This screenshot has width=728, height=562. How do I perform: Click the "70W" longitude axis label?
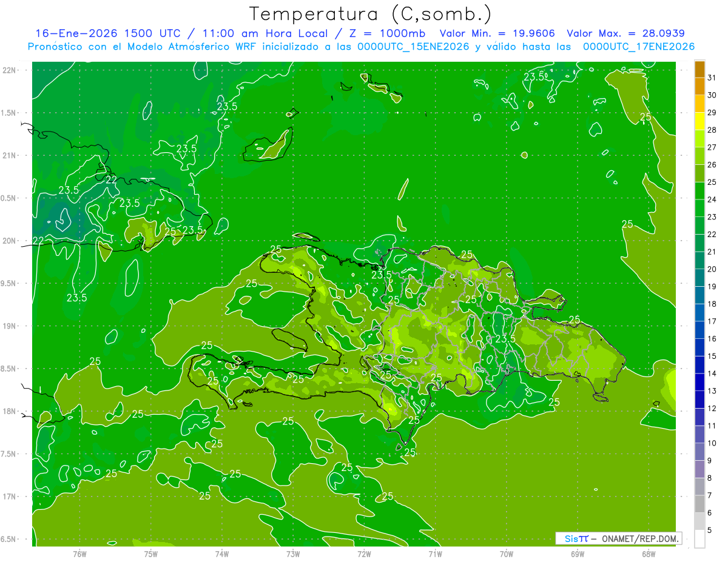click(507, 554)
